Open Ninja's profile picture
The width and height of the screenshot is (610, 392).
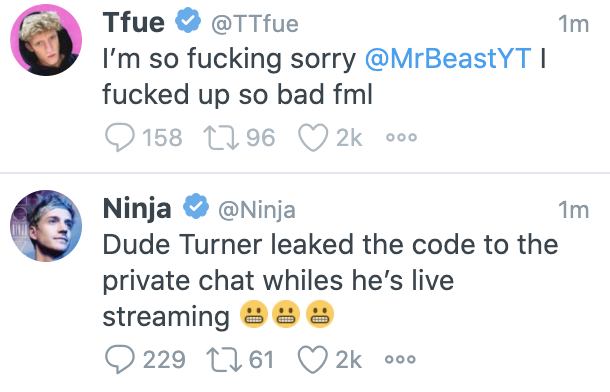pyautogui.click(x=46, y=226)
